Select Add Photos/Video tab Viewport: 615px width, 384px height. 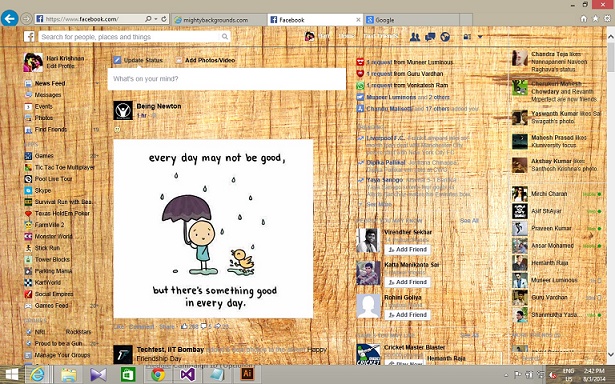click(x=205, y=60)
